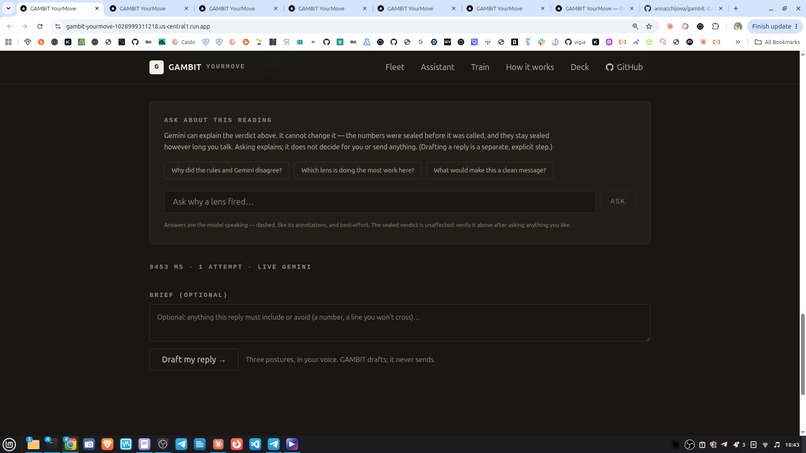The image size is (806, 453).
Task: Open first Telegram icon in taskbar
Action: [181, 444]
